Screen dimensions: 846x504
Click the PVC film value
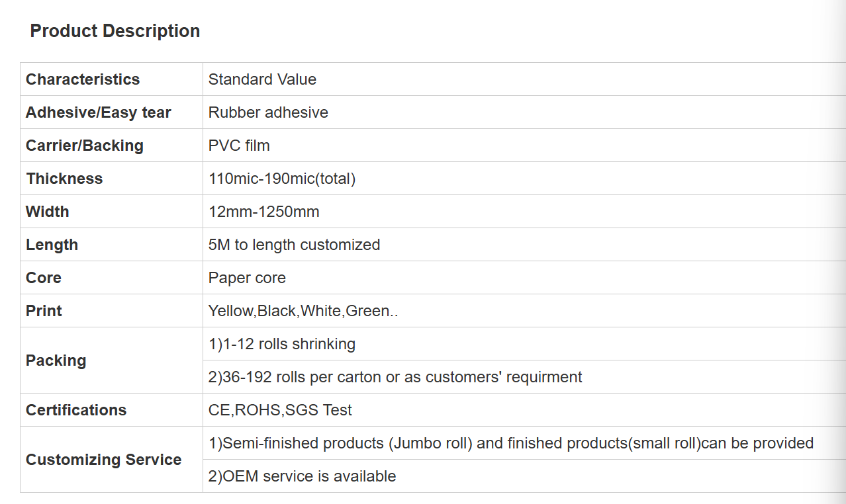click(239, 146)
